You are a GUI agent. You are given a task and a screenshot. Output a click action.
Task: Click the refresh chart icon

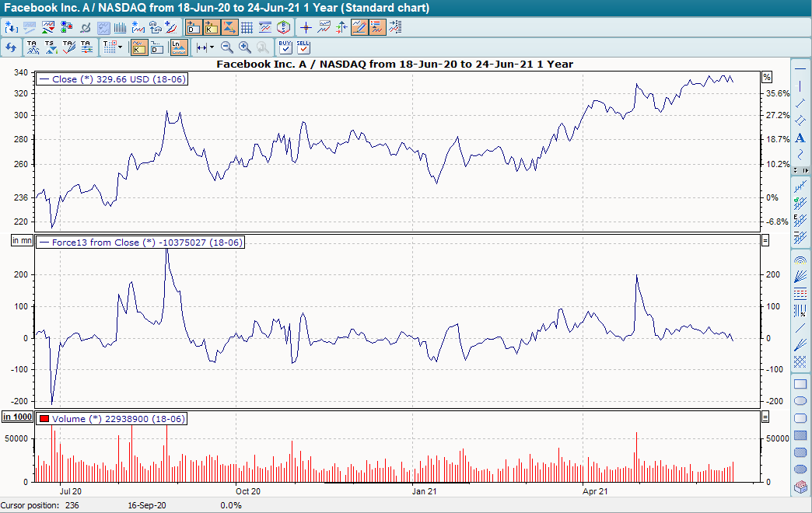pos(11,47)
